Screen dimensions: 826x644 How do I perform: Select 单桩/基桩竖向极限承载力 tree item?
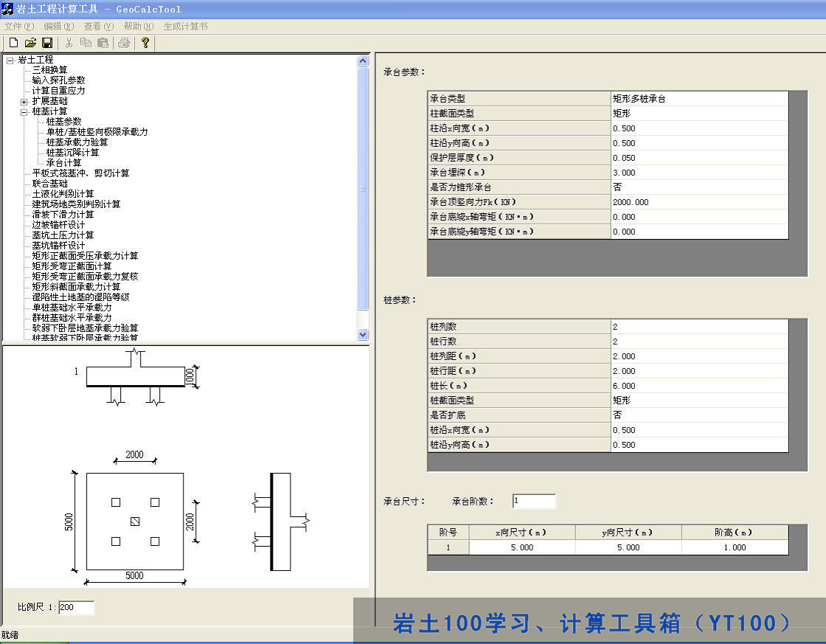(x=97, y=132)
